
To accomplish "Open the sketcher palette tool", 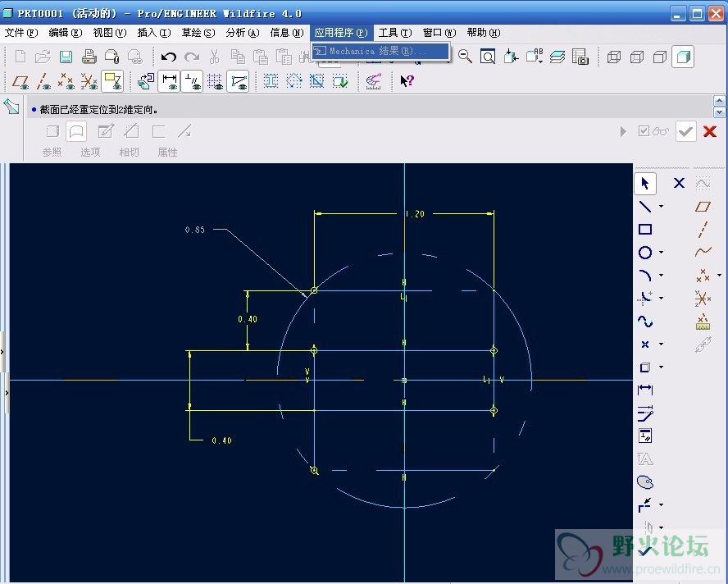I will coord(645,483).
